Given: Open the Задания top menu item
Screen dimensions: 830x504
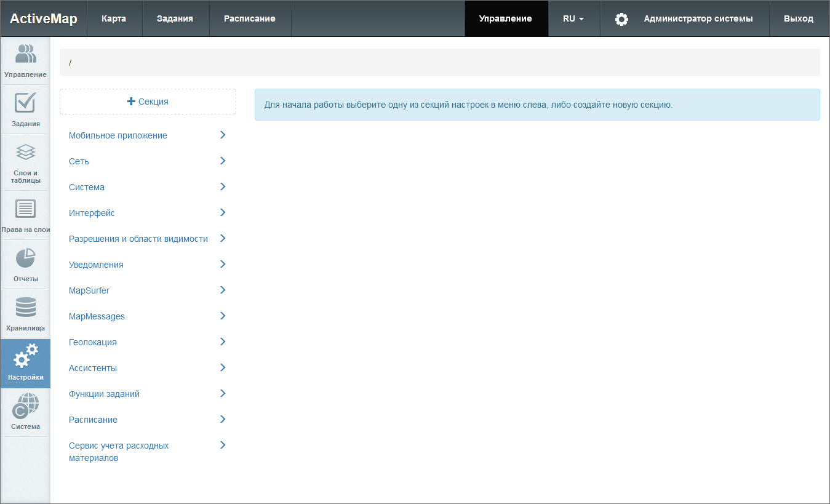Looking at the screenshot, I should tap(175, 18).
